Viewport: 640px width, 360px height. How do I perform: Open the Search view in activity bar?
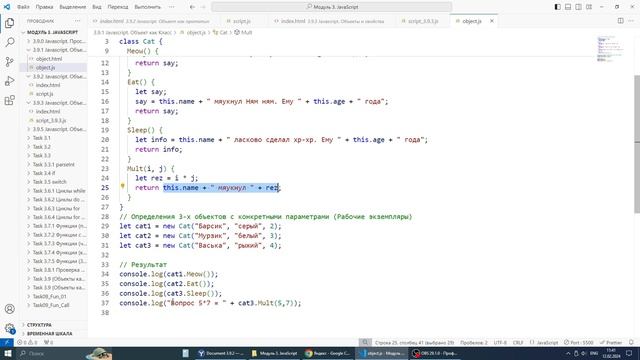point(9,42)
